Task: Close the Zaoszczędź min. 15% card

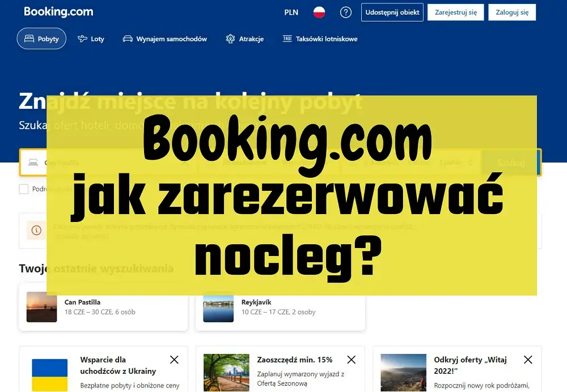Action: pos(351,360)
